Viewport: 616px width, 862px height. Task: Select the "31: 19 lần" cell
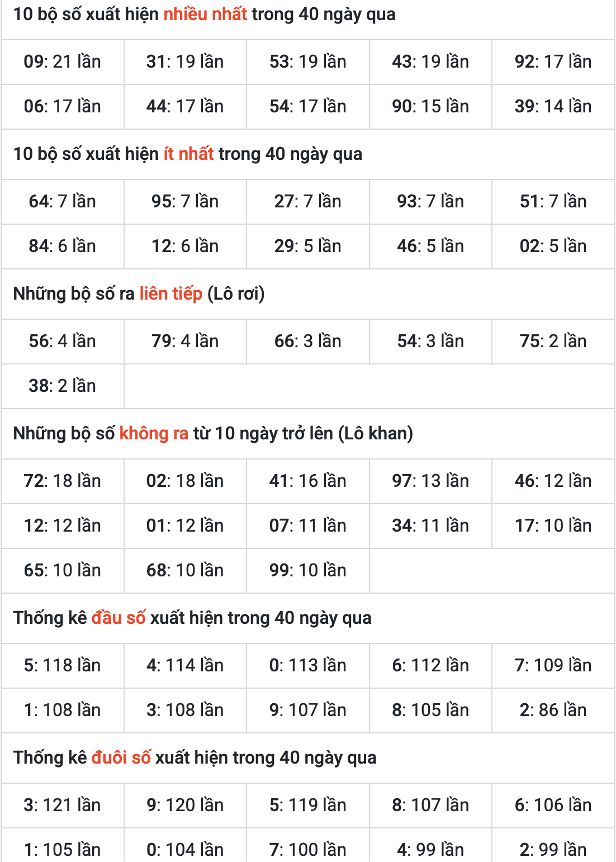185,61
